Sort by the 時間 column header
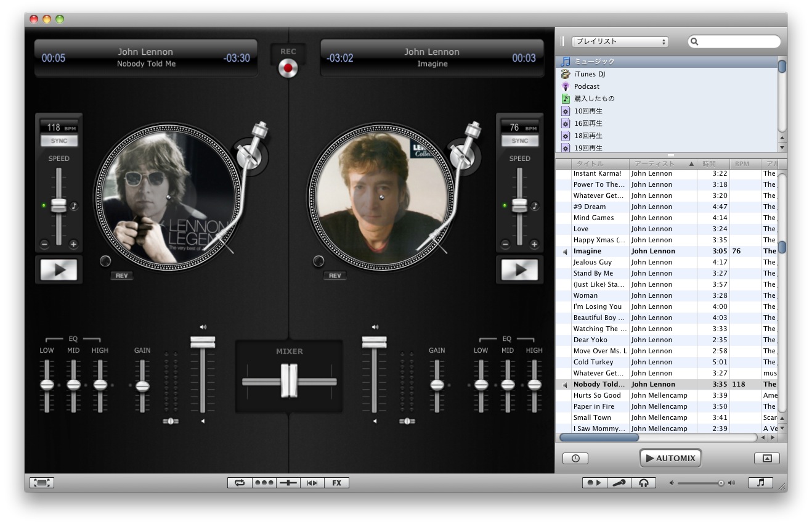This screenshot has height=529, width=812. (713, 164)
